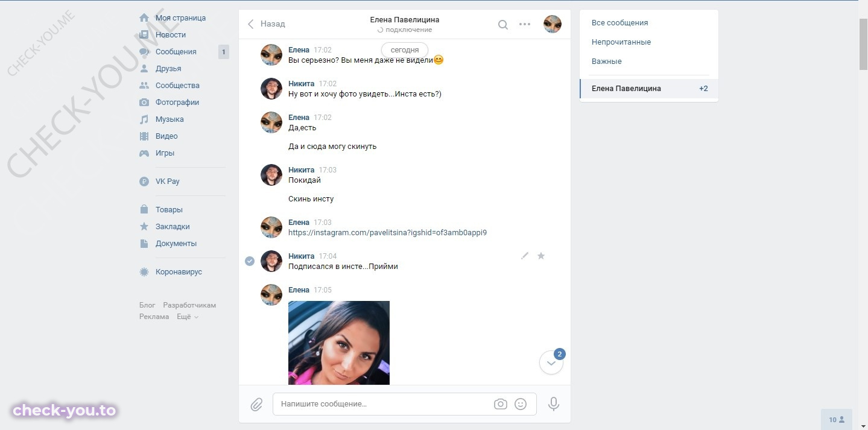868x430 pixels.
Task: Click the Документы file icon
Action: tap(144, 244)
